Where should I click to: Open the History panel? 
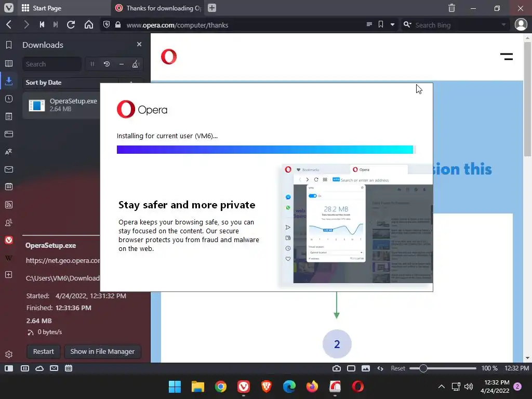coord(9,99)
